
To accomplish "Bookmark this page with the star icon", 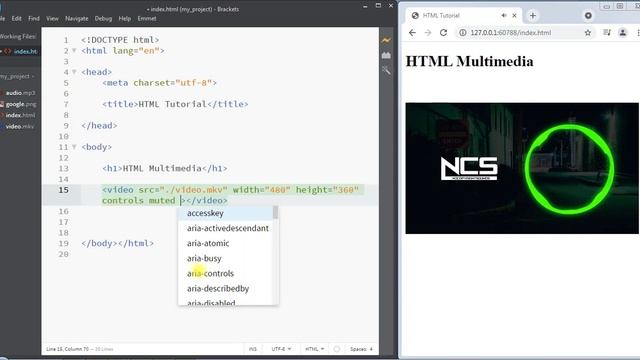I will [588, 33].
